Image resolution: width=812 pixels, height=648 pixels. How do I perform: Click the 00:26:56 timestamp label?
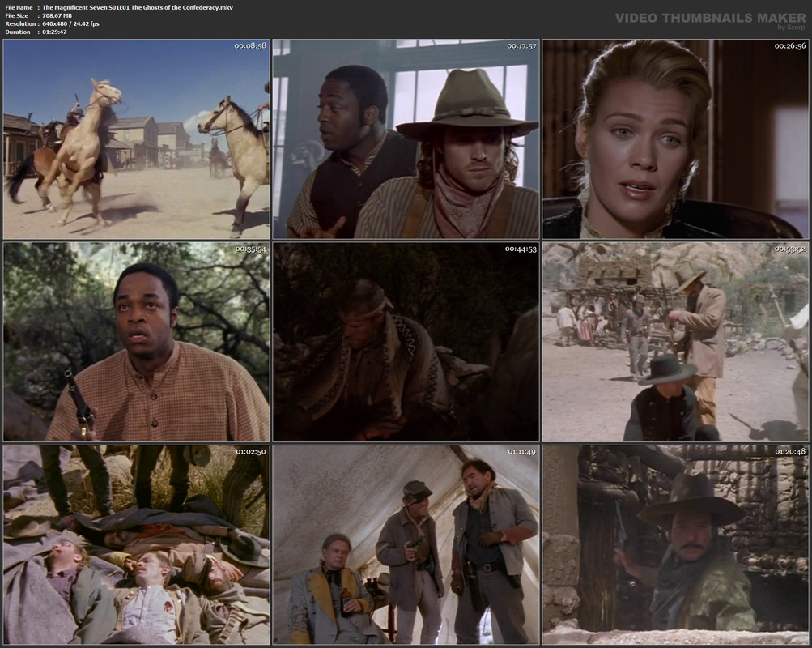(790, 45)
